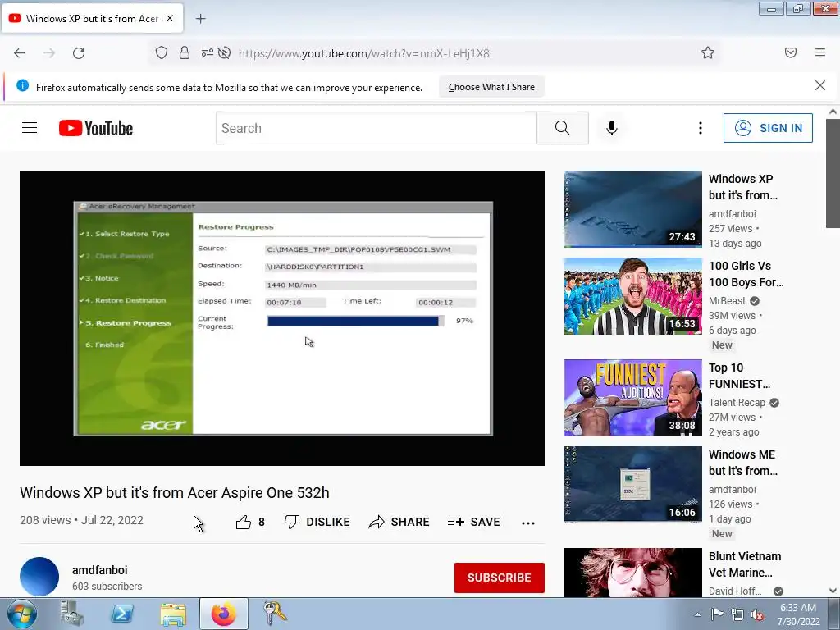
Task: Open Top 10 FUNNIEST auditions thumbnail
Action: [632, 398]
